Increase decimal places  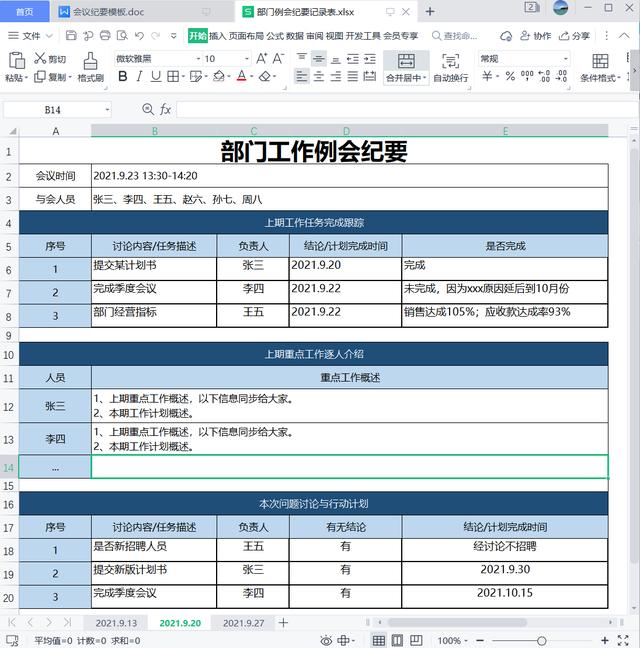tap(544, 76)
